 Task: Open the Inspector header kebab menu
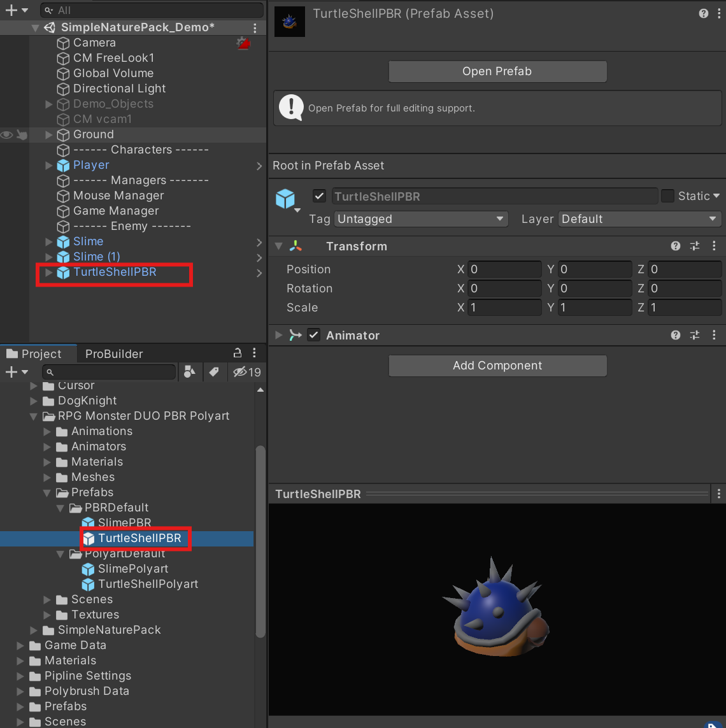pos(719,13)
